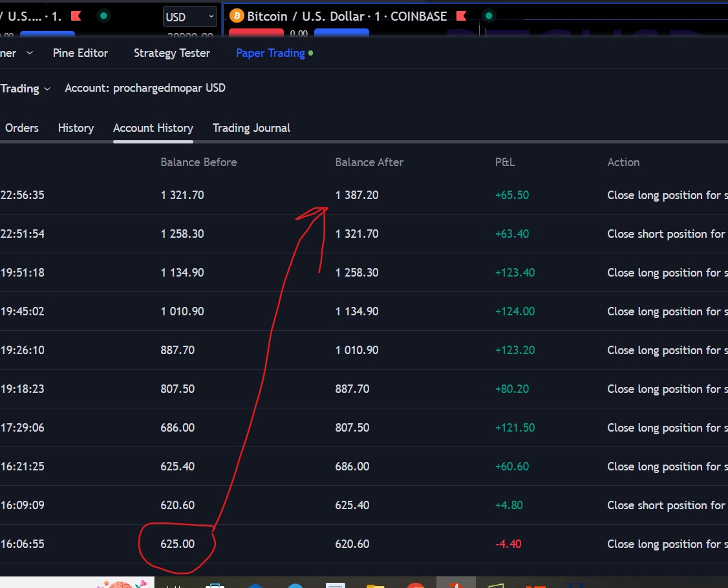Open chevron dropdown left of Pine Editor
The image size is (728, 588).
(30, 53)
